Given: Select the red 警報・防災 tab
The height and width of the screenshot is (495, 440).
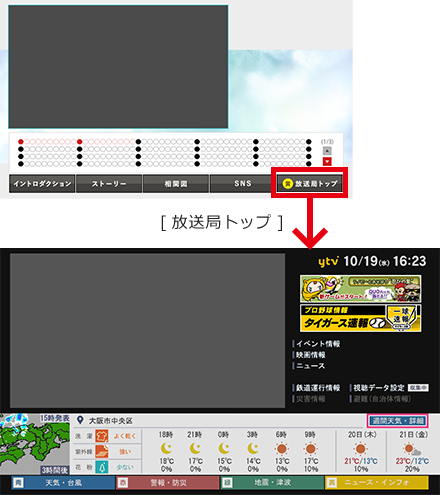Looking at the screenshot, I should 168,482.
